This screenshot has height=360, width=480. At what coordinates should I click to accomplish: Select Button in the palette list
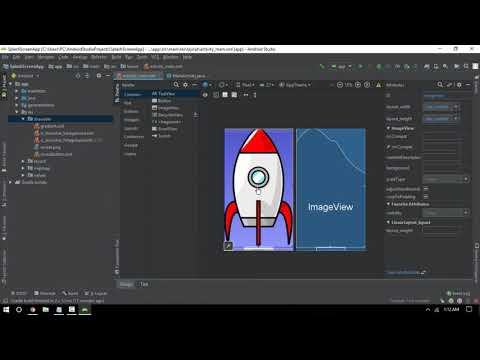click(162, 101)
